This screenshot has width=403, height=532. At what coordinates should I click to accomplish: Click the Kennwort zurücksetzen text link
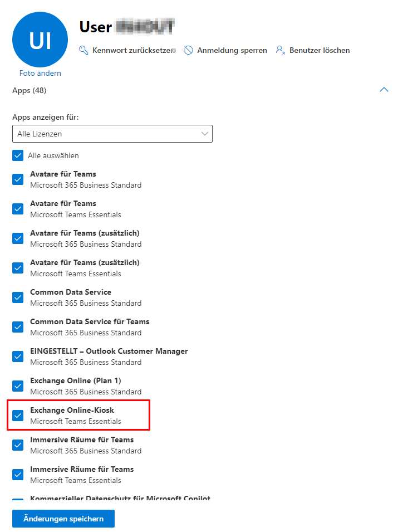pos(134,51)
